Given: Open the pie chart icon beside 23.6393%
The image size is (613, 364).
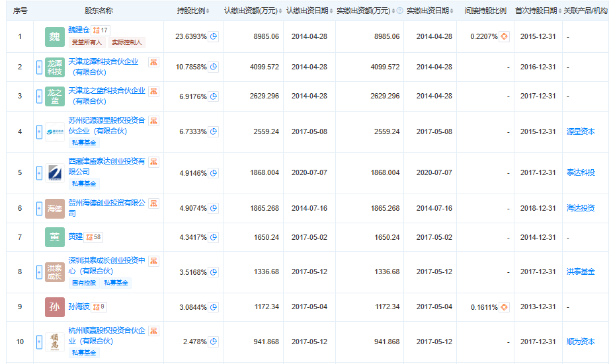Looking at the screenshot, I should coord(214,36).
